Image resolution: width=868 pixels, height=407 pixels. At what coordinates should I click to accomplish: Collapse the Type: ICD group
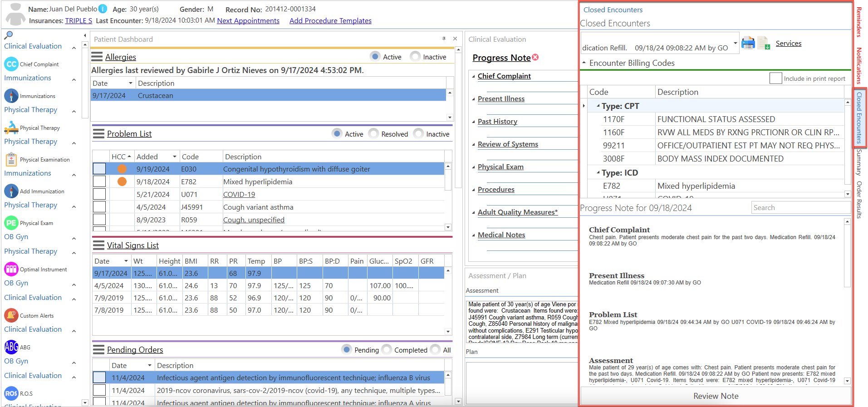pos(598,172)
